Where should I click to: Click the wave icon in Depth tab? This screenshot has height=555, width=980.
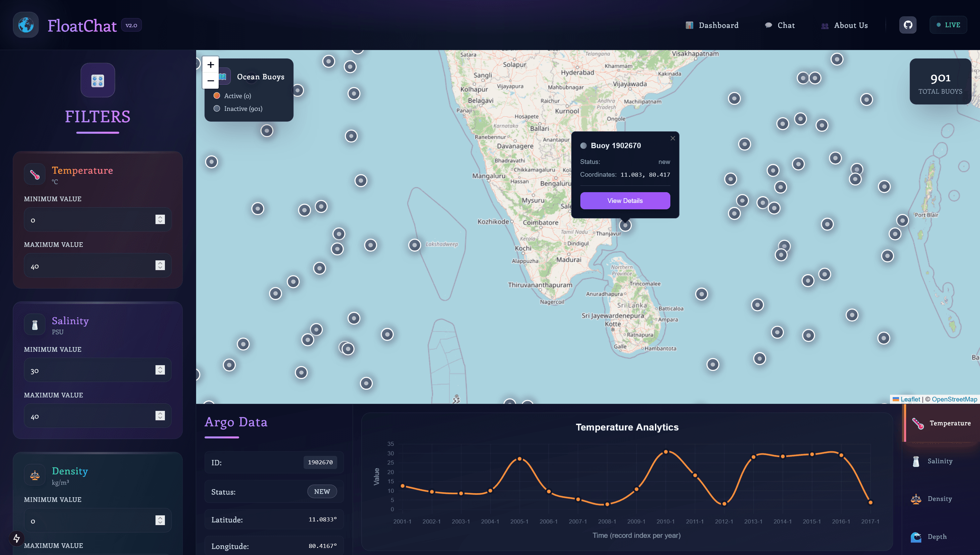pos(916,537)
